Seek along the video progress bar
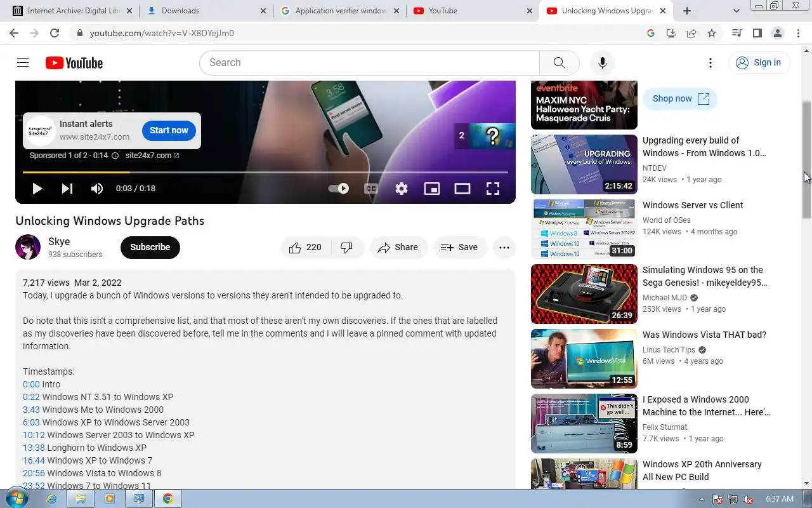The width and height of the screenshot is (812, 508). coord(265,172)
